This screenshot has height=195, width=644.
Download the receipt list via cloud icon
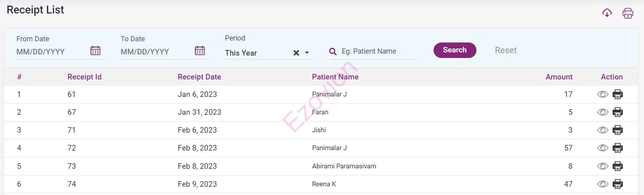click(x=607, y=13)
